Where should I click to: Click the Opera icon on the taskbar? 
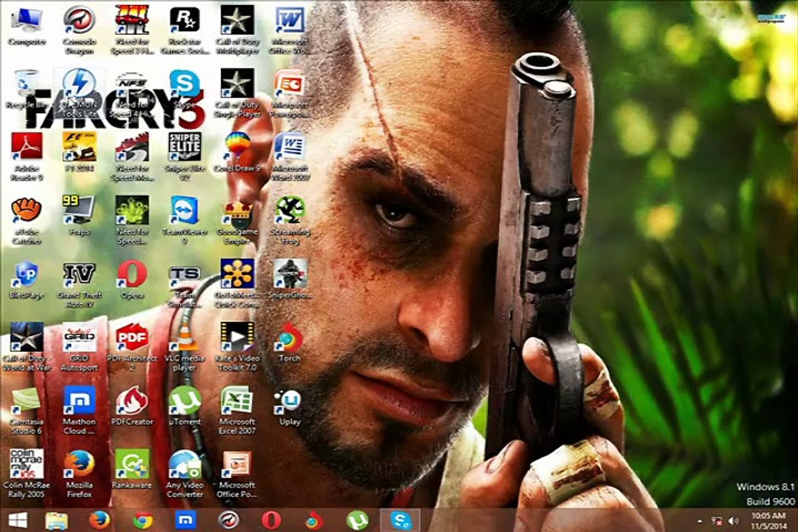tap(271, 520)
